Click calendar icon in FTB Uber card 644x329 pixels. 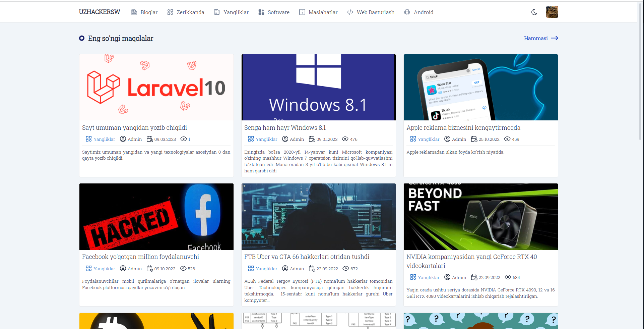[312, 268]
